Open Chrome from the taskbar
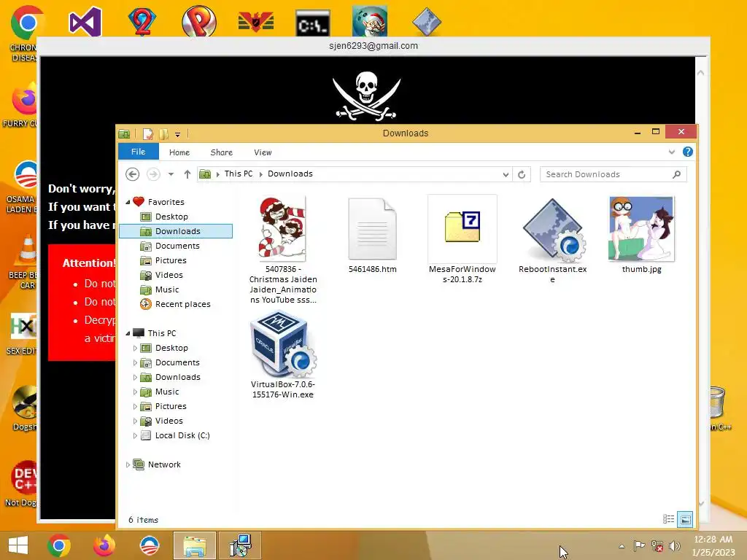This screenshot has width=747, height=560. [59, 545]
